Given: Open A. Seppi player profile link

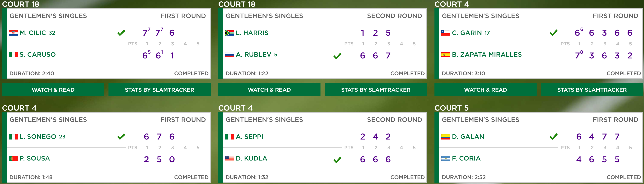Looking at the screenshot, I should [250, 137].
